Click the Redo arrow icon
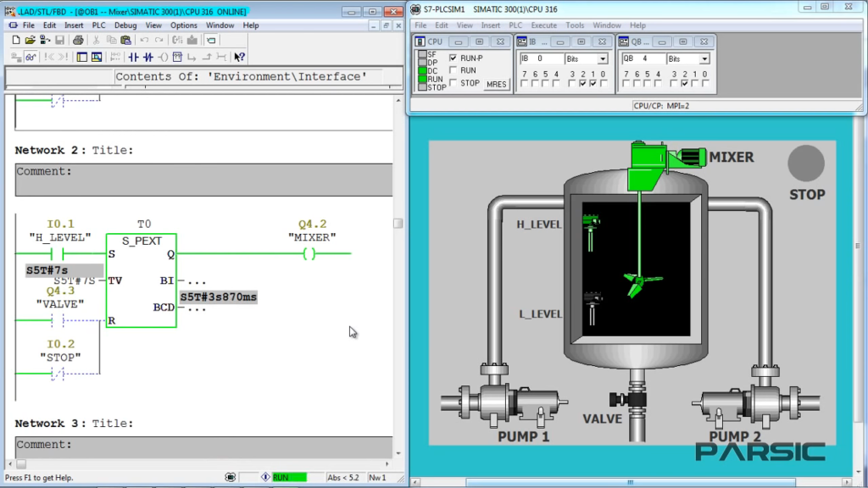Image resolution: width=868 pixels, height=488 pixels. coord(159,40)
